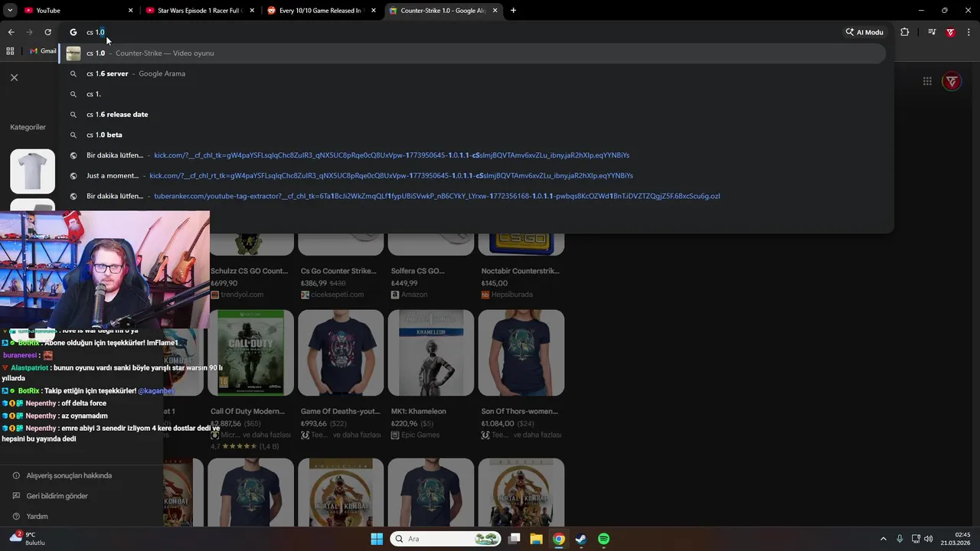Click the trendyol.com seller label
Image resolution: width=980 pixels, height=551 pixels.
(x=242, y=295)
